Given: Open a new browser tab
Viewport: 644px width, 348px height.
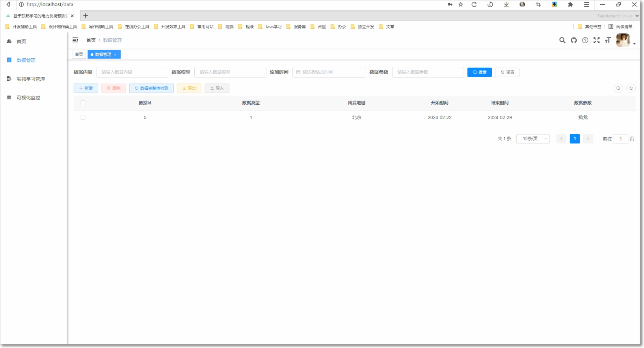Looking at the screenshot, I should (x=86, y=16).
